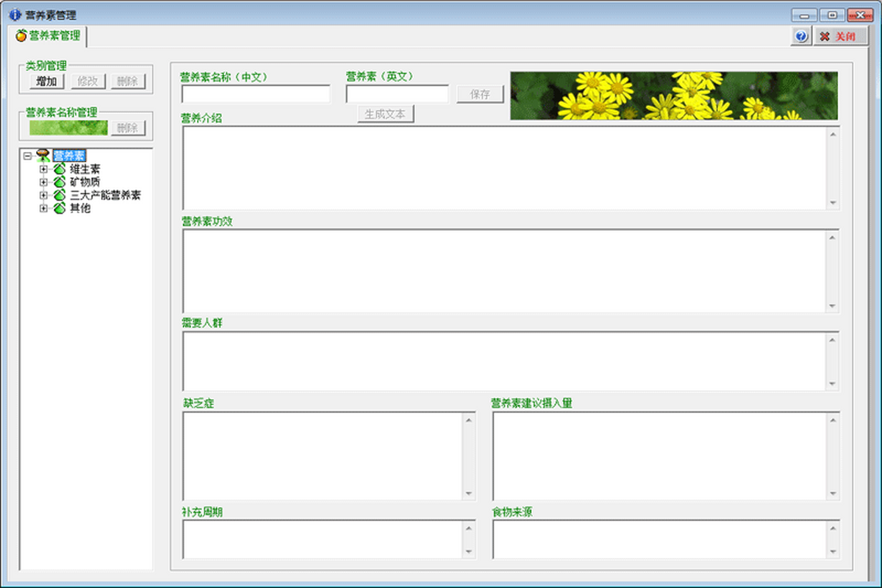Viewport: 882px width, 588px height.
Task: Select the 营养素管理 tab
Action: 49,35
